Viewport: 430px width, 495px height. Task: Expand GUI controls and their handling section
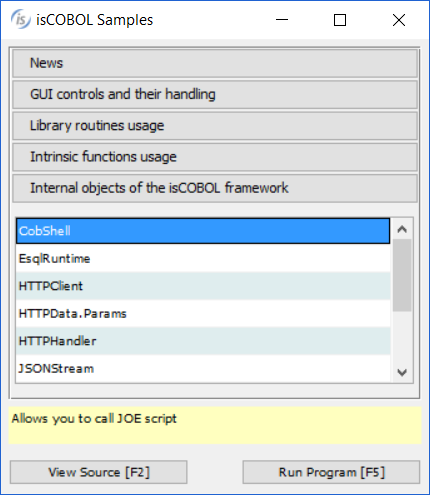(x=215, y=94)
